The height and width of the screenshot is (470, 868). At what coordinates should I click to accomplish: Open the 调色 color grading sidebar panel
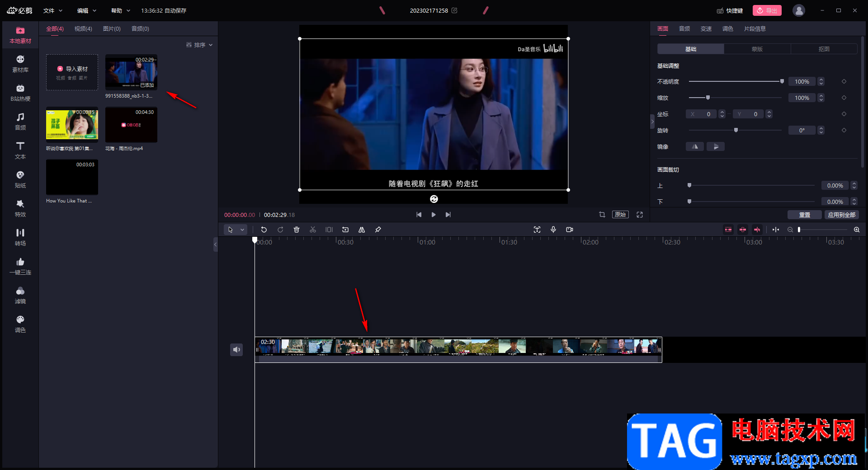point(20,324)
